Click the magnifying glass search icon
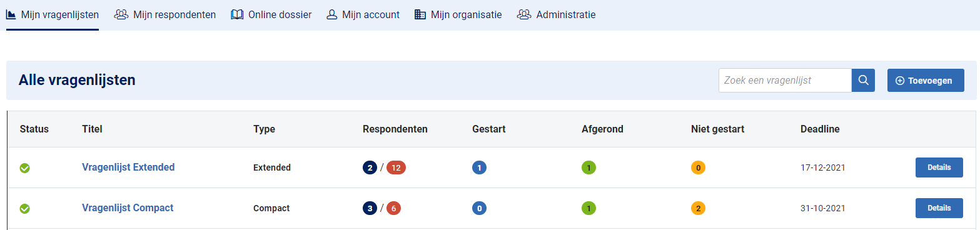Viewport: 980px width, 230px height. pos(863,81)
